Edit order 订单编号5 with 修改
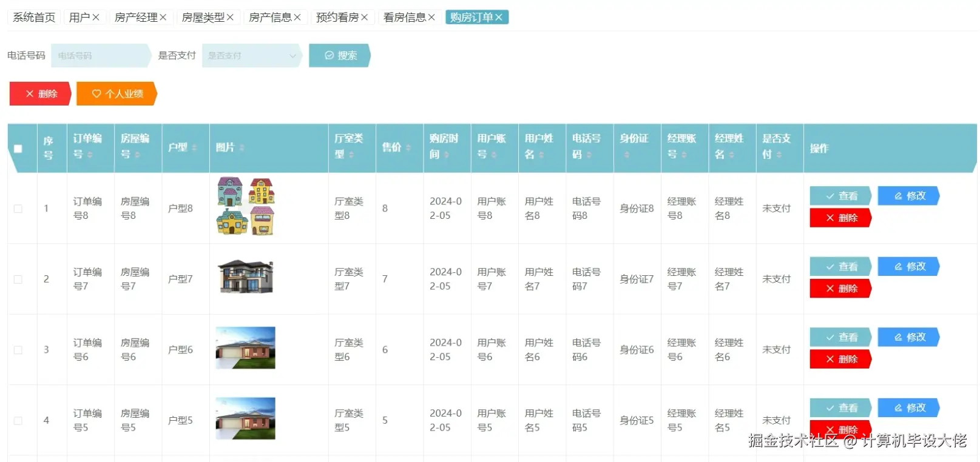Image resolution: width=980 pixels, height=462 pixels. coord(908,408)
